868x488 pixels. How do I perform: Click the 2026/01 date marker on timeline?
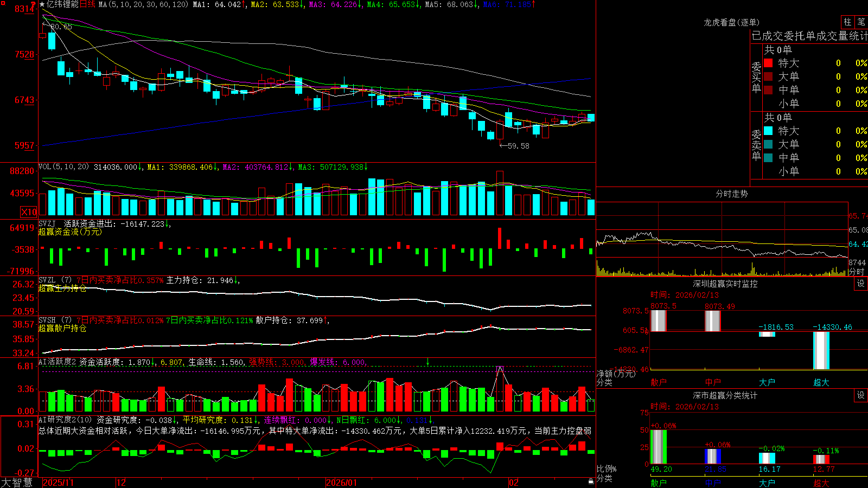pyautogui.click(x=342, y=483)
